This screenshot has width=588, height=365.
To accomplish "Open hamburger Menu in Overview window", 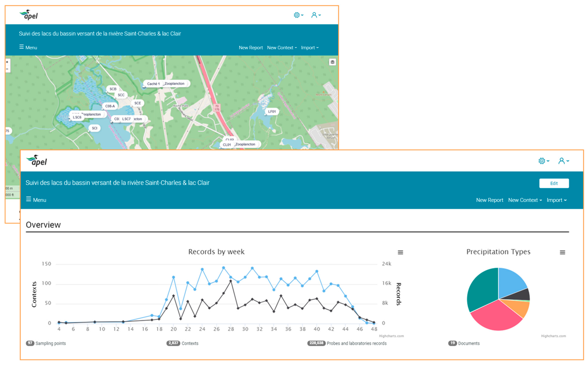I will point(36,200).
